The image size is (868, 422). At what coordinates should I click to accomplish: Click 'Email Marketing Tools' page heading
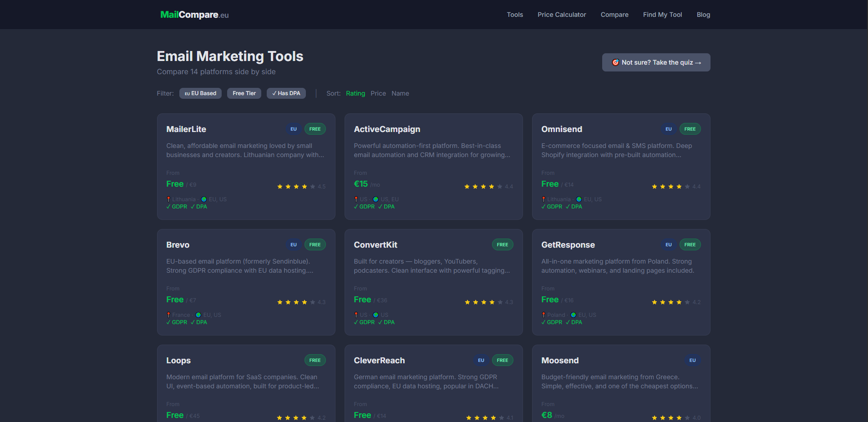230,56
